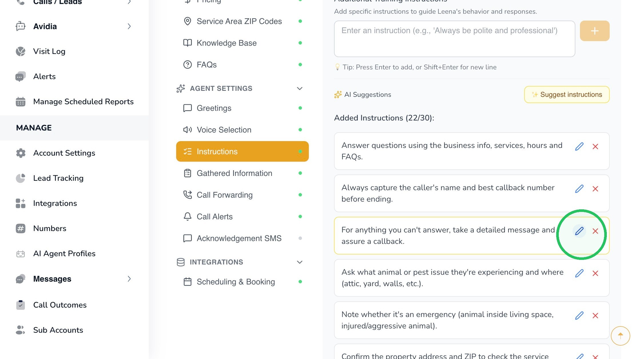Delete the 'For anything you can't answer' instruction
The width and height of the screenshot is (644, 359).
point(595,231)
